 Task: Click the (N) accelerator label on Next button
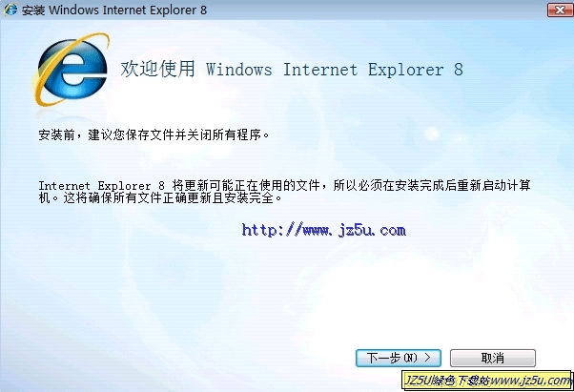pyautogui.click(x=410, y=358)
